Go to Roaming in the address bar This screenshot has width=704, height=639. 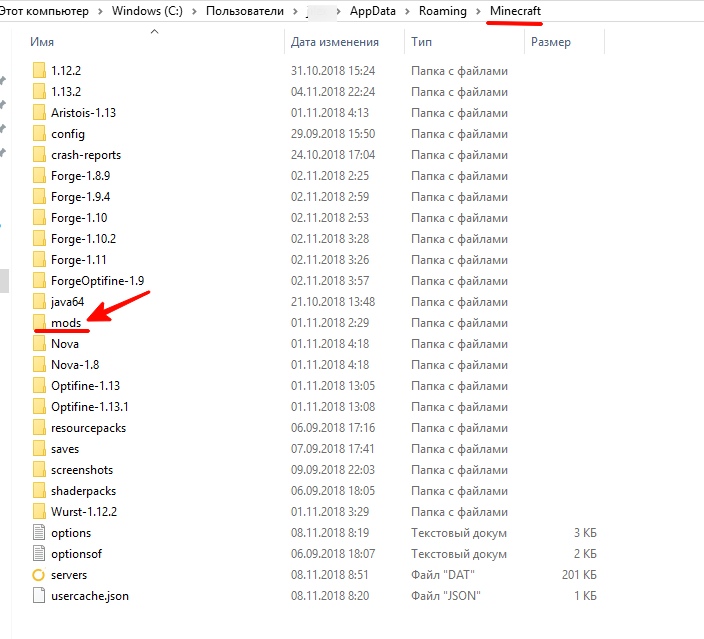click(443, 11)
